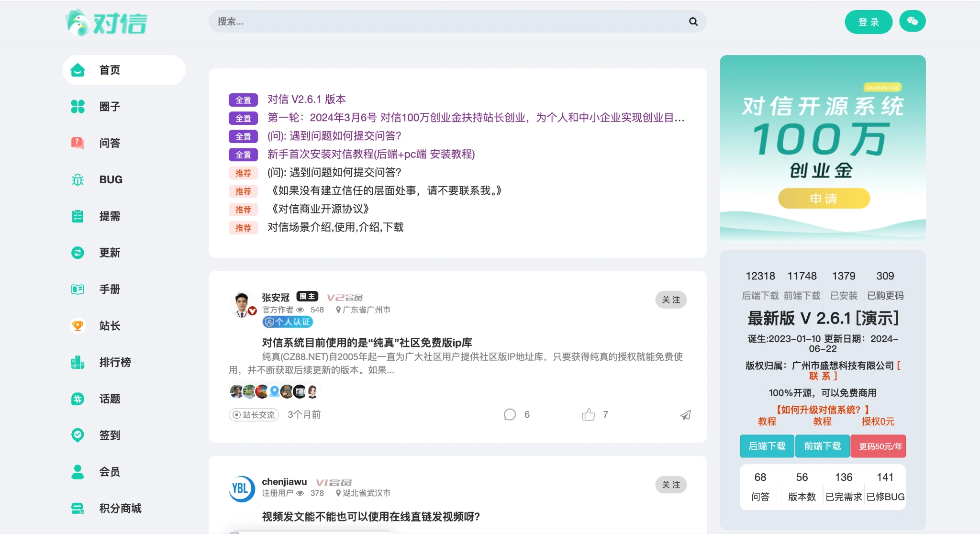Click the 排行榜 chart icon
The width and height of the screenshot is (980, 534).
pos(78,362)
